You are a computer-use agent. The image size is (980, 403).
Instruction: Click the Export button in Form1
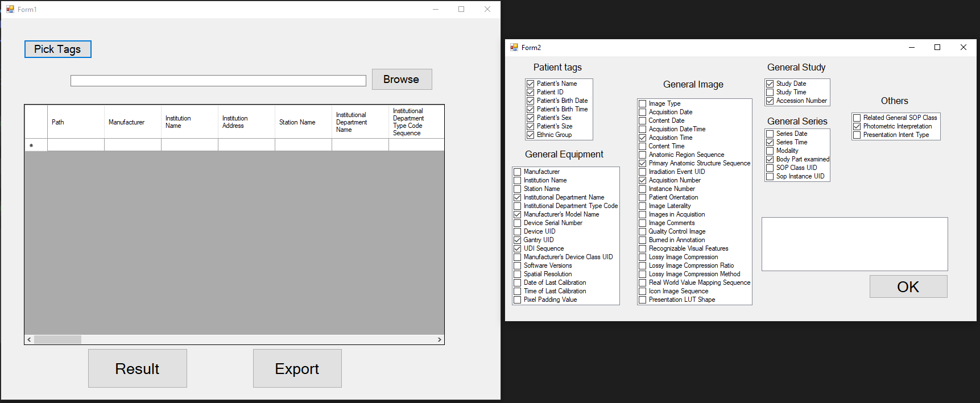(297, 368)
